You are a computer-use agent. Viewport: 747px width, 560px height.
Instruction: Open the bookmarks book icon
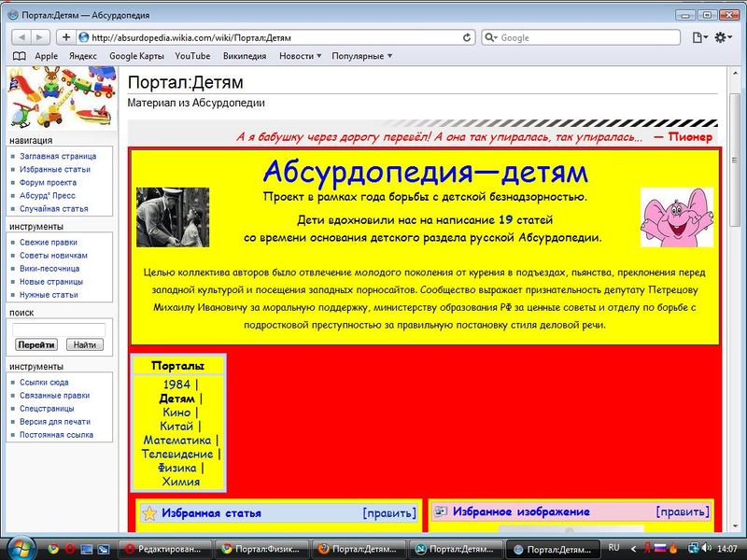point(18,55)
